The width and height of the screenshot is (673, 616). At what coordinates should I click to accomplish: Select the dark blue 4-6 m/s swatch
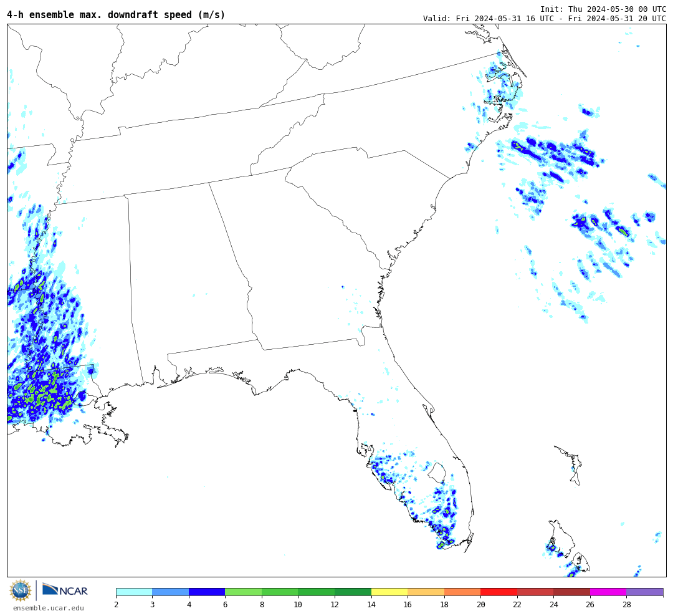tap(207, 592)
